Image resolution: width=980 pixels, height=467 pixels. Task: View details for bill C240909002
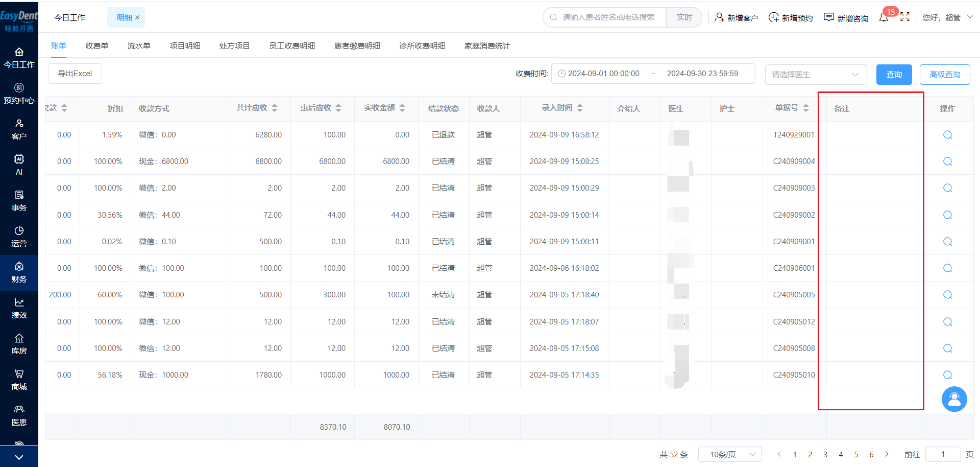947,215
